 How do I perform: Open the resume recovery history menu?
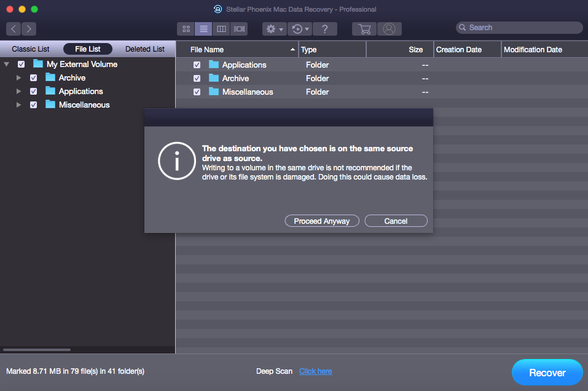[x=300, y=29]
